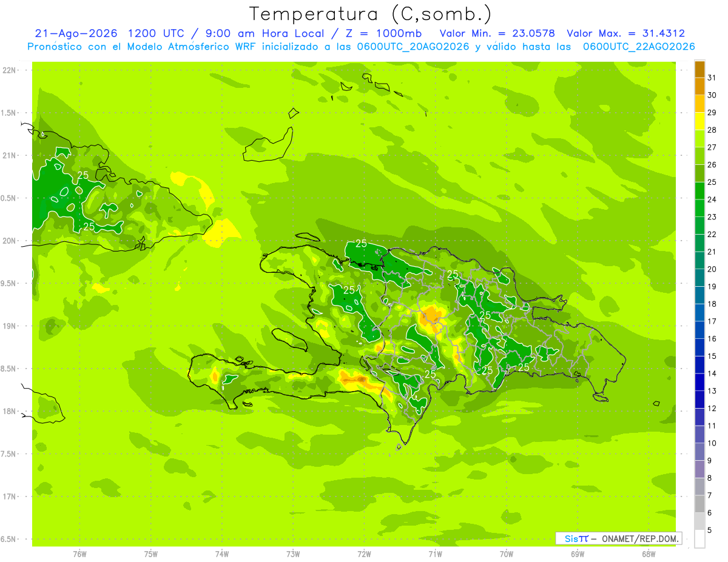
Task: Click the "70W" longitude axis label
Action: [507, 554]
